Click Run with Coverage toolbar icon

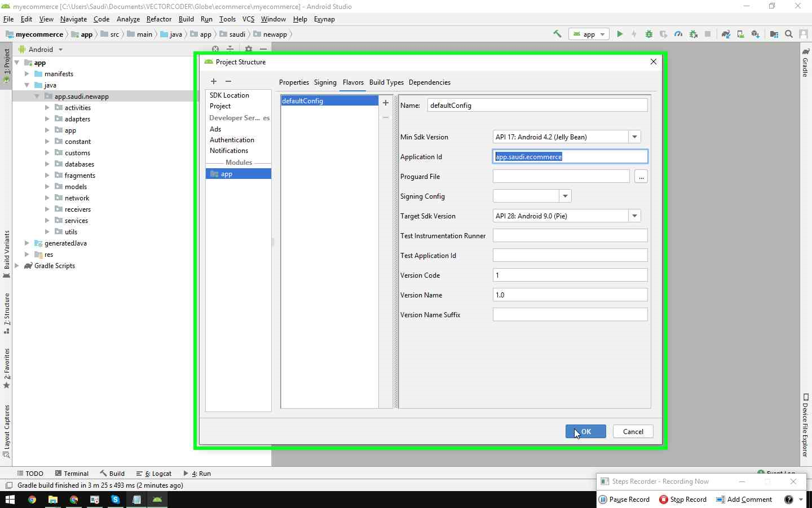tap(664, 34)
